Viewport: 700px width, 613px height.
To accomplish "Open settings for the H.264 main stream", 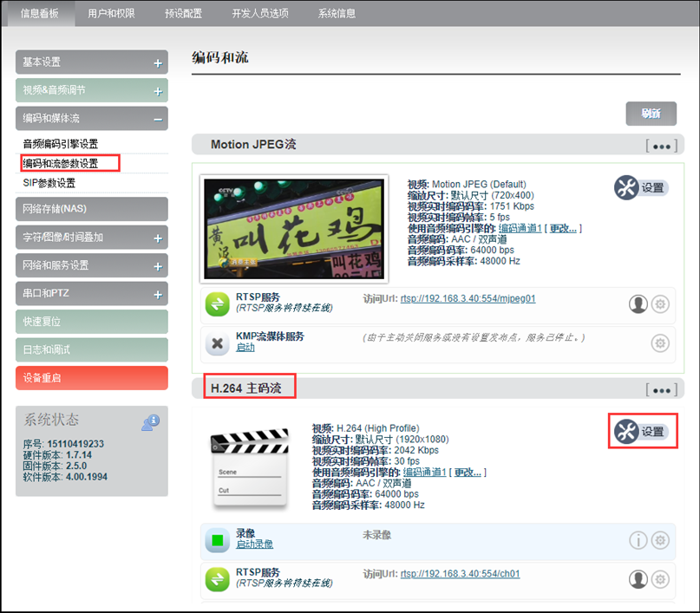I will tap(642, 431).
